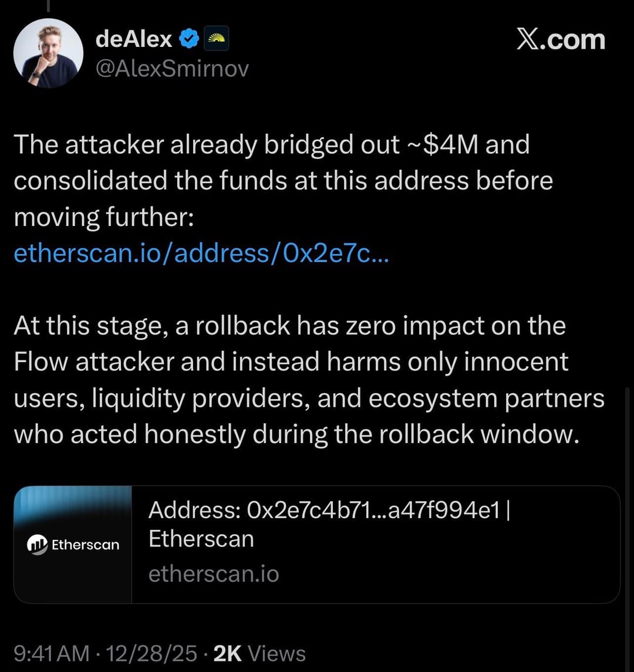Viewport: 634px width, 672px height.
Task: Click the blue verified checkmark badge
Action: pos(188,39)
